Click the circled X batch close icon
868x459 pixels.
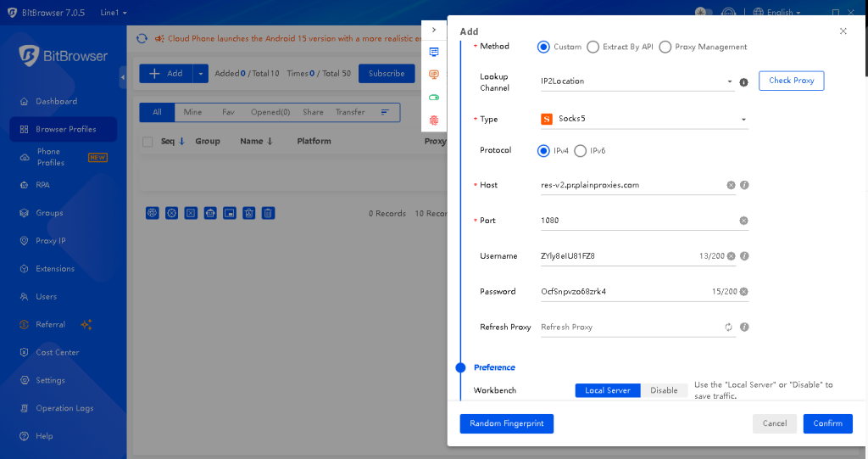coord(171,213)
